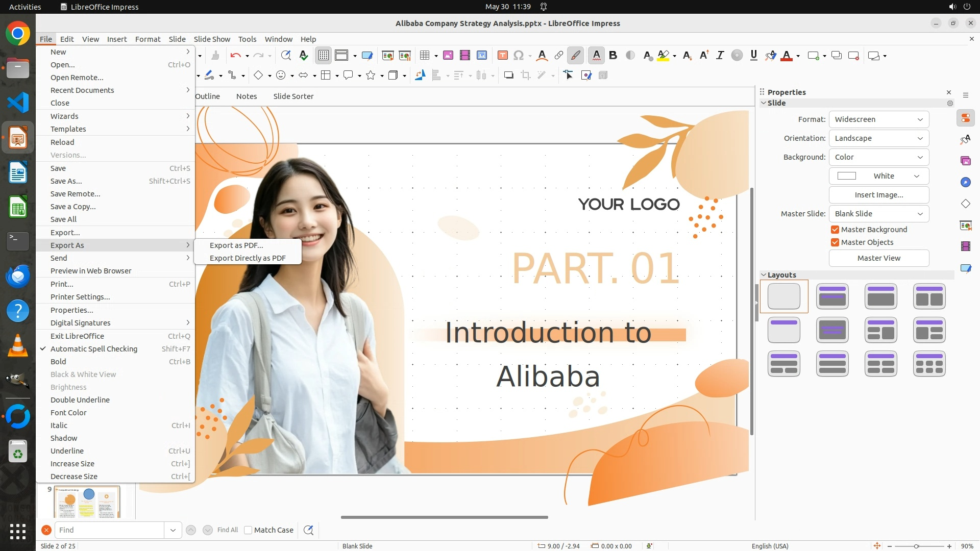Open the Format dropdown showing Widescreen
Viewport: 980px width, 551px height.
[x=878, y=119]
